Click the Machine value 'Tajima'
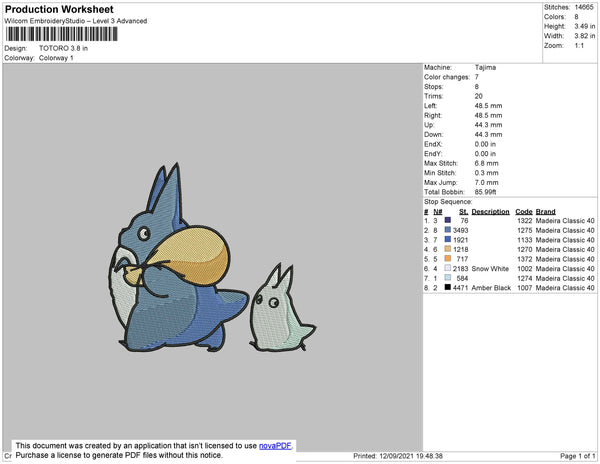 tap(485, 67)
